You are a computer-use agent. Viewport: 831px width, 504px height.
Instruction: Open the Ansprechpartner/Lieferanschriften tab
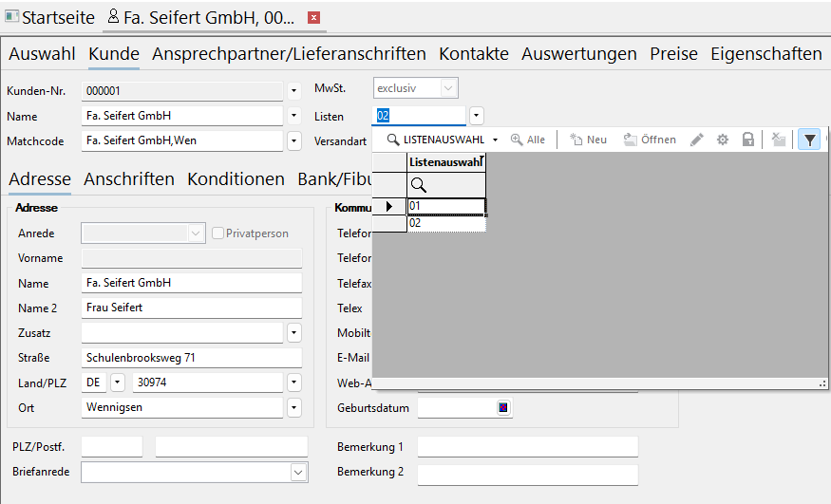click(x=289, y=53)
